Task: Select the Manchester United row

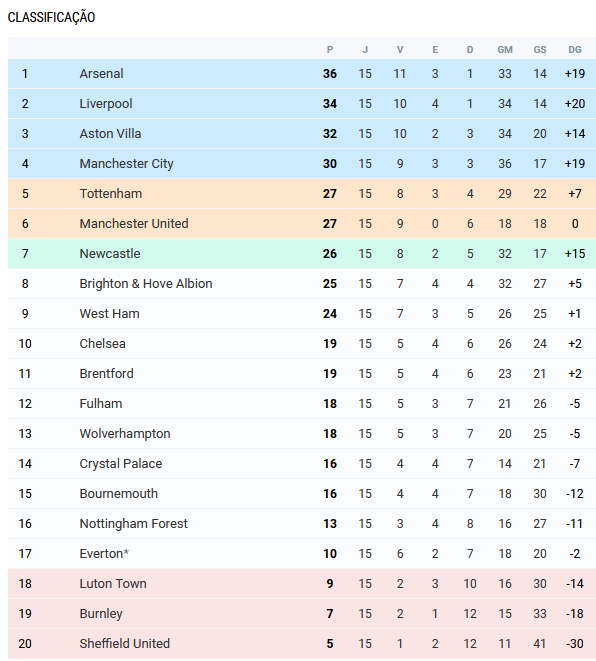Action: (302, 223)
